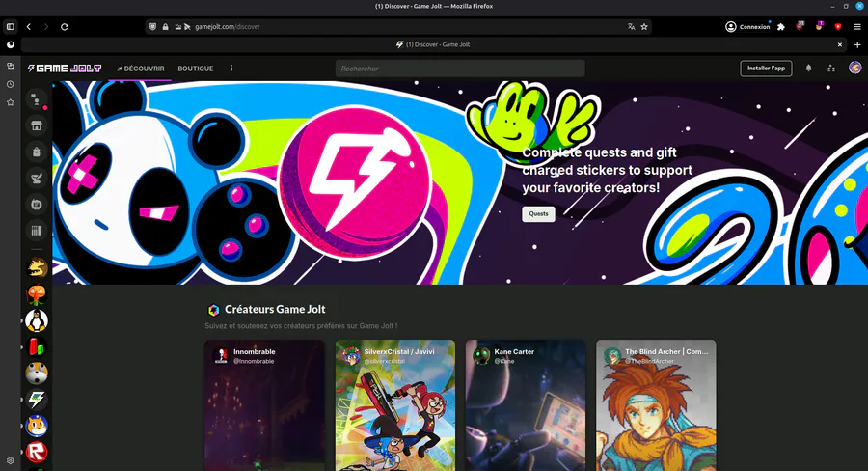The width and height of the screenshot is (868, 471).
Task: Open the Kane Carter creator card
Action: tap(526, 405)
